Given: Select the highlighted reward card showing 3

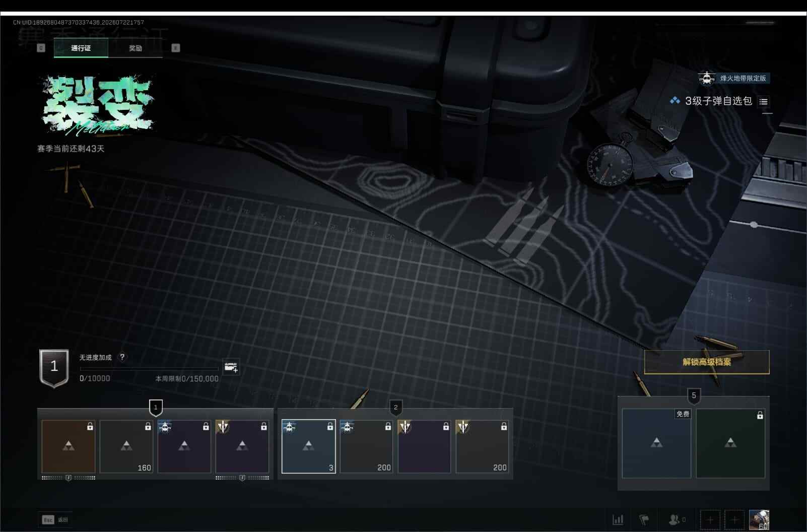Looking at the screenshot, I should 309,446.
